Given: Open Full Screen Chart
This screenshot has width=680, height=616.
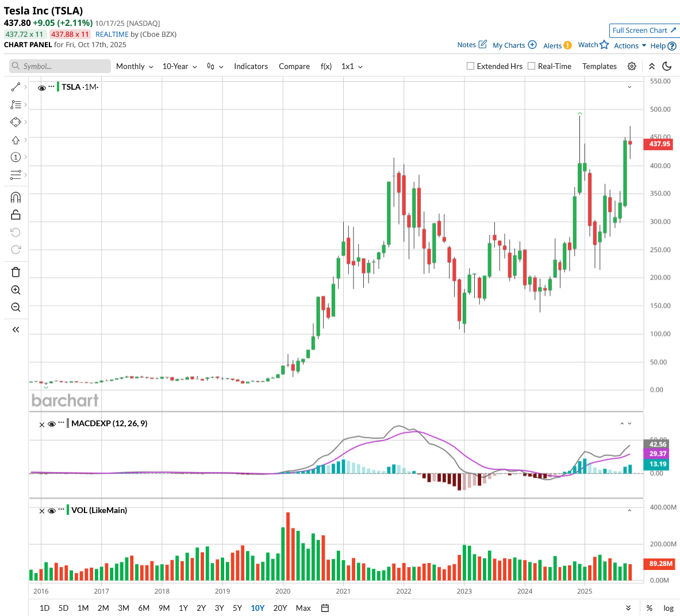Looking at the screenshot, I should (644, 30).
